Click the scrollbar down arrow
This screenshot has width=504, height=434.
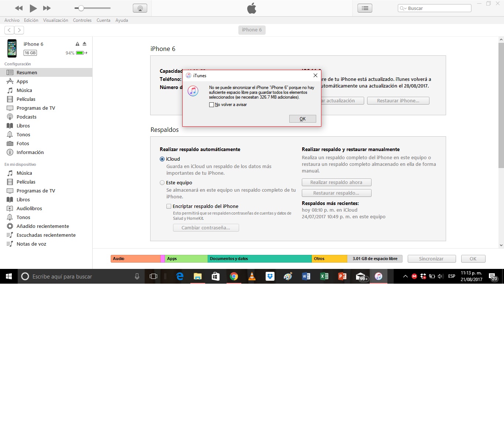tap(501, 245)
